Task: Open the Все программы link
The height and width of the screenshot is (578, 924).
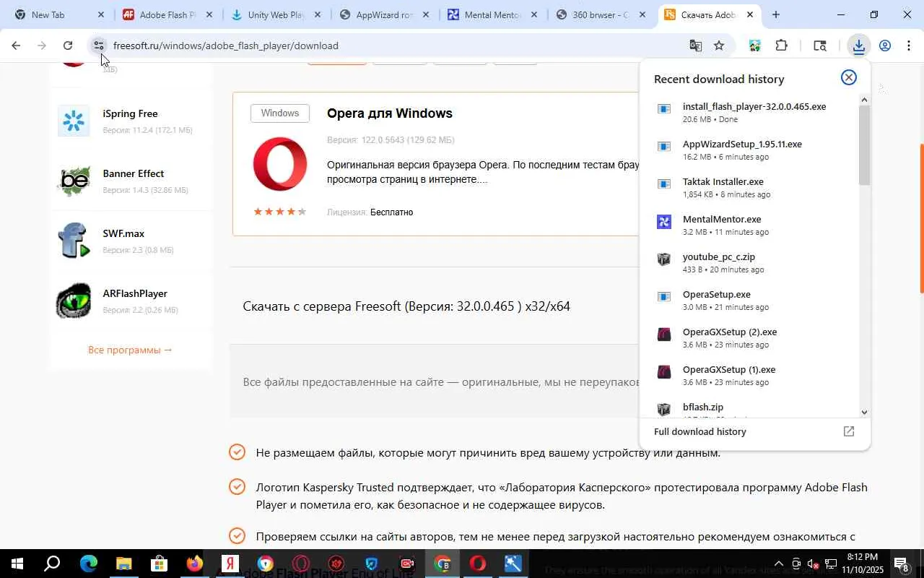Action: pyautogui.click(x=131, y=350)
